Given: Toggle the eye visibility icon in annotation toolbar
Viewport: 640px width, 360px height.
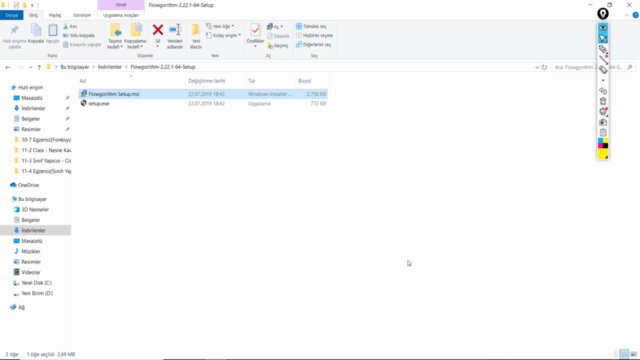Looking at the screenshot, I should (603, 28).
